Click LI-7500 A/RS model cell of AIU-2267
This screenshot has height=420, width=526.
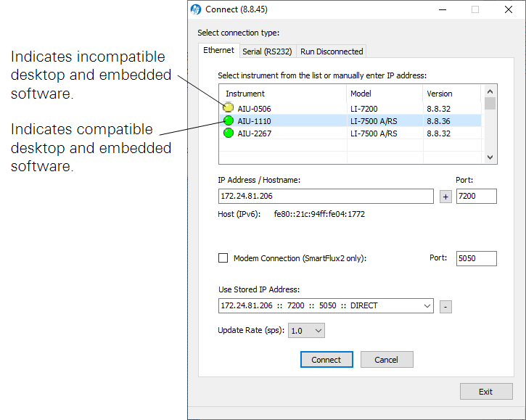(374, 133)
